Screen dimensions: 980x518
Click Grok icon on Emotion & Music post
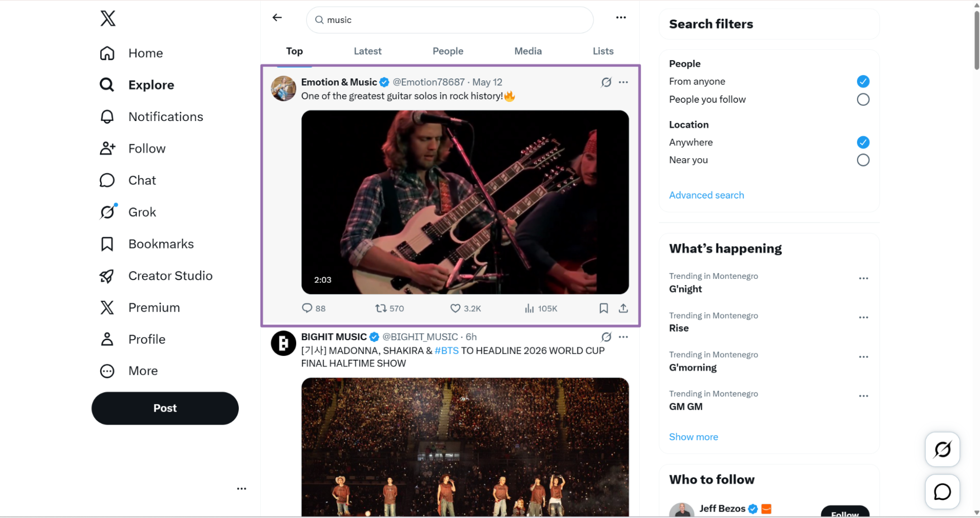[x=606, y=82]
